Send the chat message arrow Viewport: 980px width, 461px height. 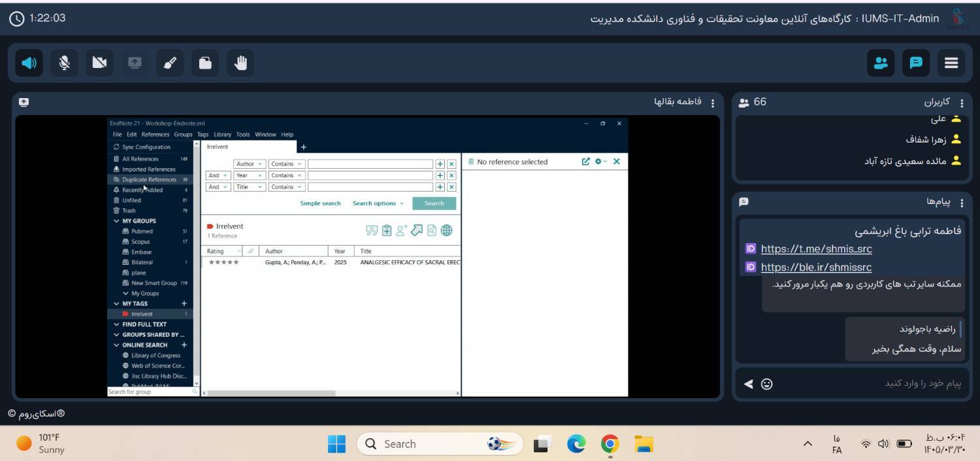748,384
